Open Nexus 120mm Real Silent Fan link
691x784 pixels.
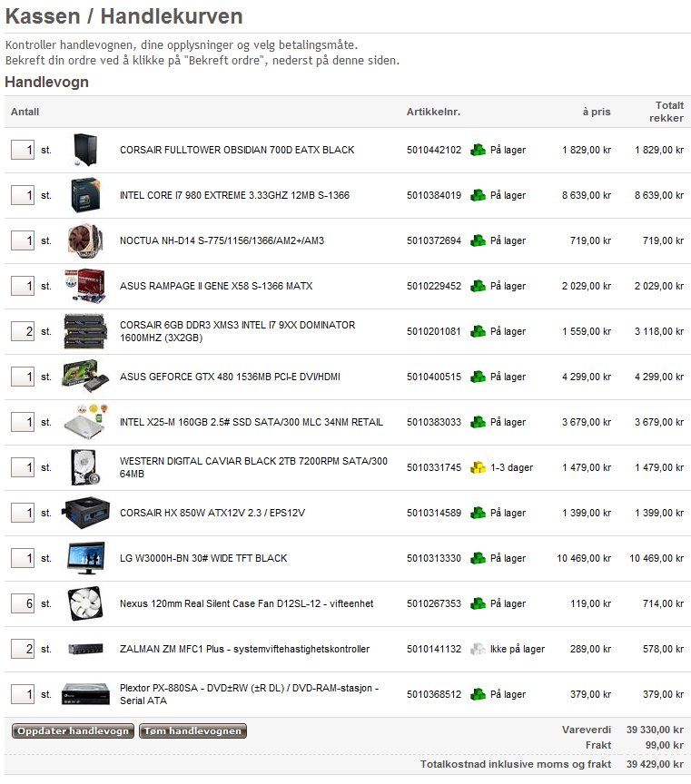tap(246, 603)
